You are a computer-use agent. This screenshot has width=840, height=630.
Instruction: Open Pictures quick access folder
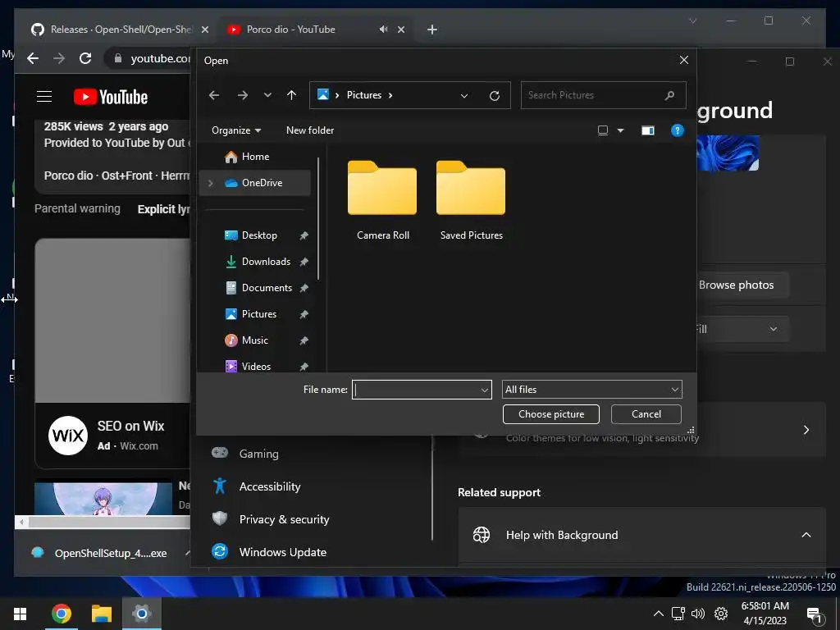tap(258, 314)
